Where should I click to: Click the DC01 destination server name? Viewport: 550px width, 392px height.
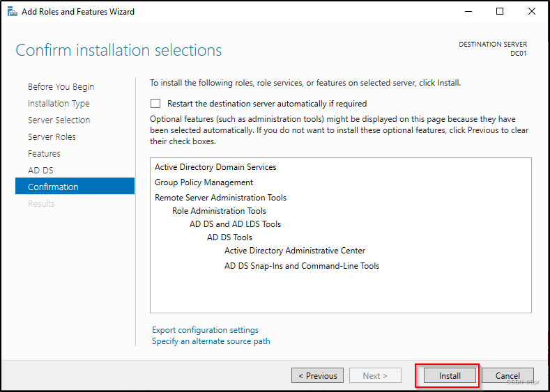pyautogui.click(x=519, y=54)
